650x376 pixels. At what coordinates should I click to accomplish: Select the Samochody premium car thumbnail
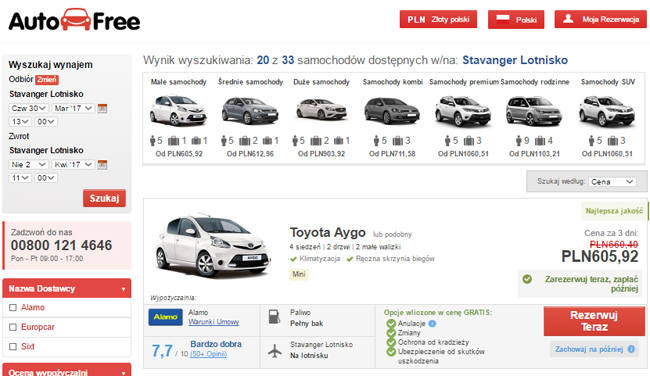pos(463,111)
